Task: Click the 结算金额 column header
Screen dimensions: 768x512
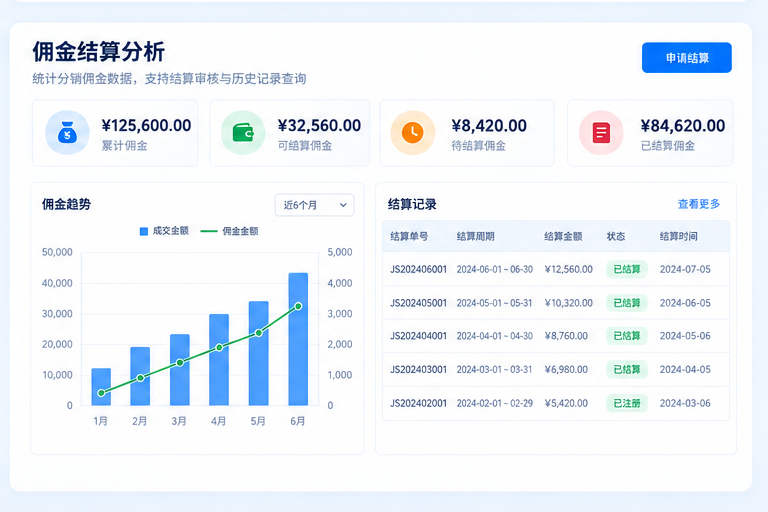Action: 563,237
